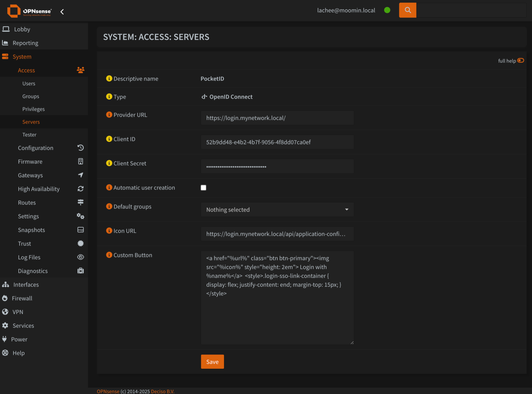Toggle the full help switch
532x394 pixels.
pos(521,60)
